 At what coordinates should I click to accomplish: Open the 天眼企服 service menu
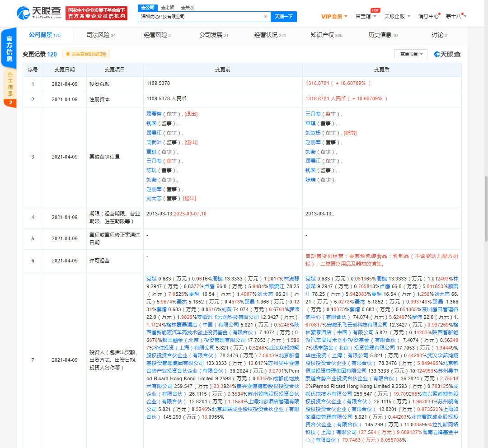coord(395,15)
